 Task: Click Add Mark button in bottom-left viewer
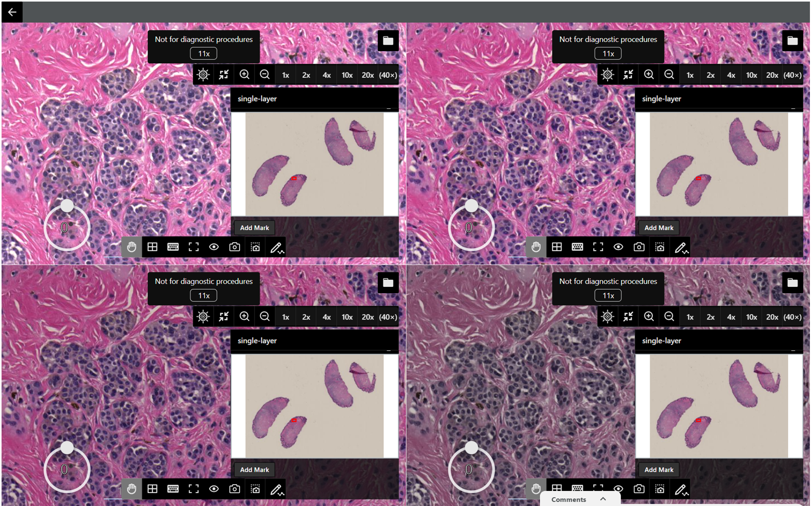254,470
